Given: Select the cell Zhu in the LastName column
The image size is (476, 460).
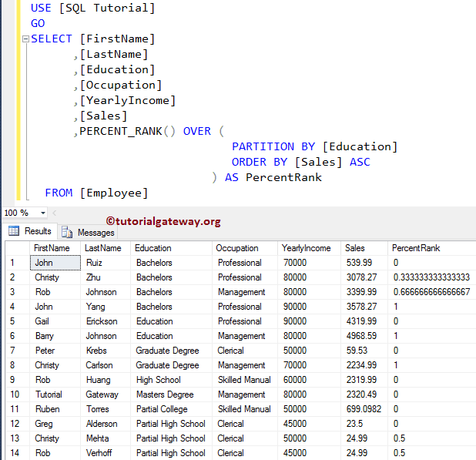Looking at the screenshot, I should pyautogui.click(x=106, y=277).
